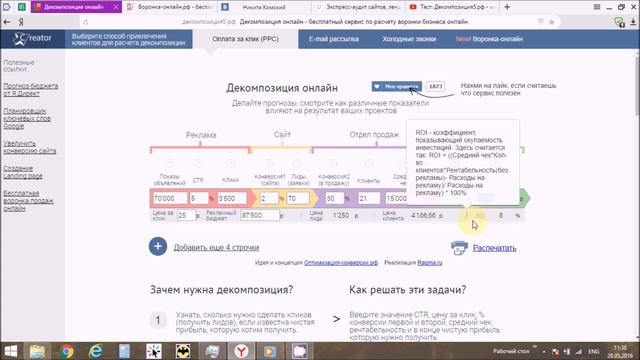Go back with the browser back arrow
This screenshot has height=360, width=640.
7,22
